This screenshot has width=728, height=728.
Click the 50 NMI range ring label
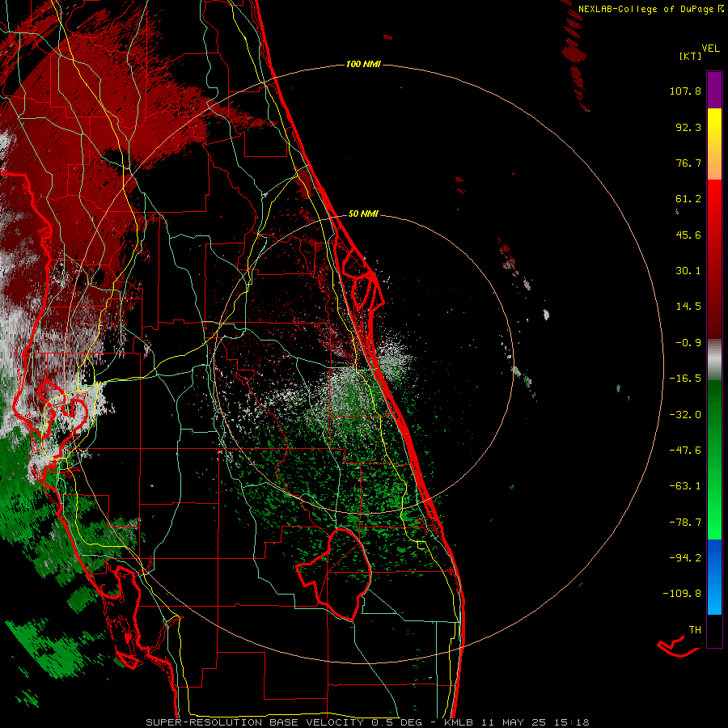click(363, 214)
